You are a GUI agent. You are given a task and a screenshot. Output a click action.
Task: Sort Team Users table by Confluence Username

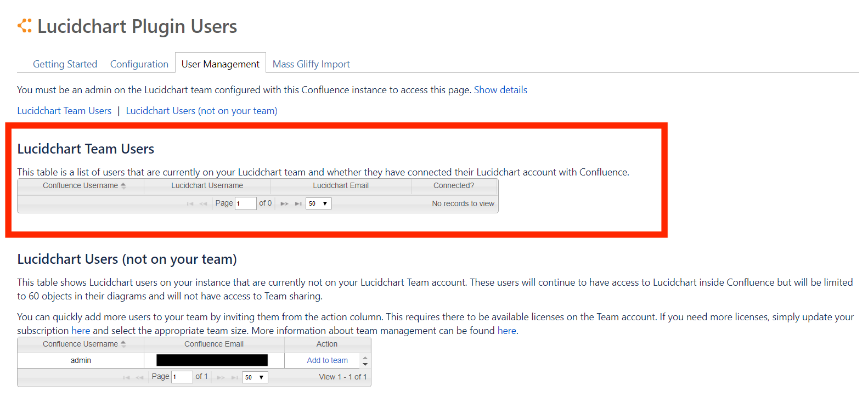81,186
